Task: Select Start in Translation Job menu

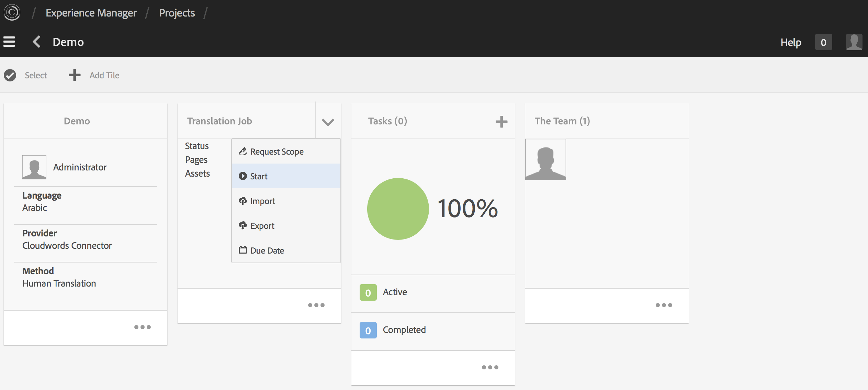Action: (259, 176)
